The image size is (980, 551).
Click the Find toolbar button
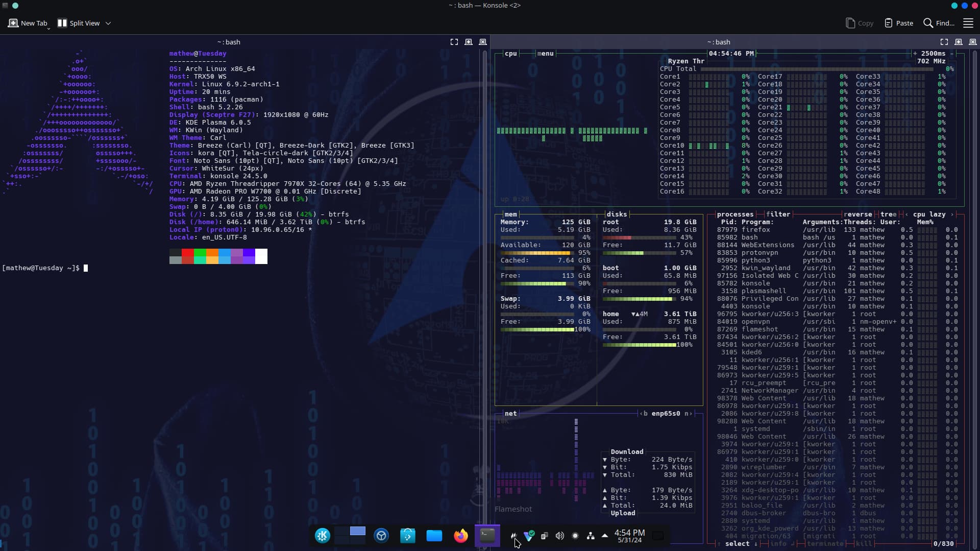pyautogui.click(x=939, y=23)
